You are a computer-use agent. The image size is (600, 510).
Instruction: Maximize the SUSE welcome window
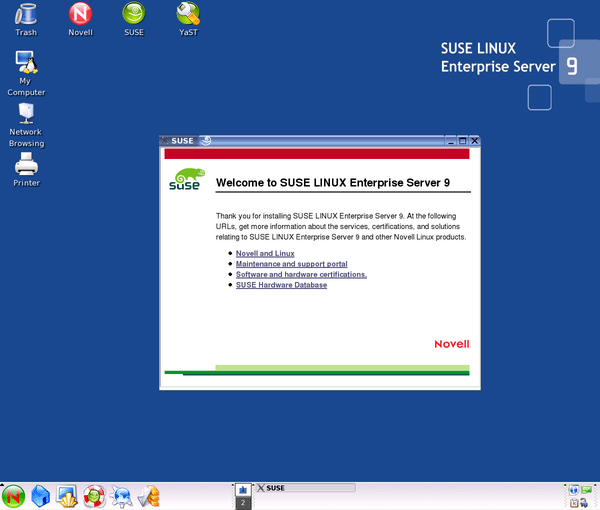point(463,141)
